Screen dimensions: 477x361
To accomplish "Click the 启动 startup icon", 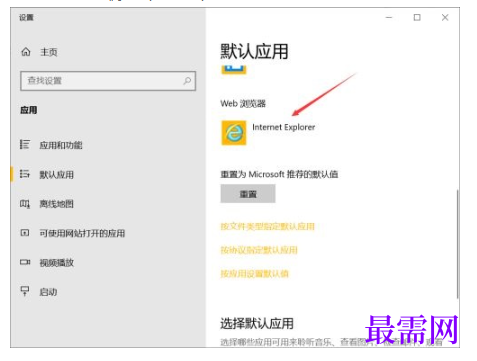I will (x=25, y=291).
